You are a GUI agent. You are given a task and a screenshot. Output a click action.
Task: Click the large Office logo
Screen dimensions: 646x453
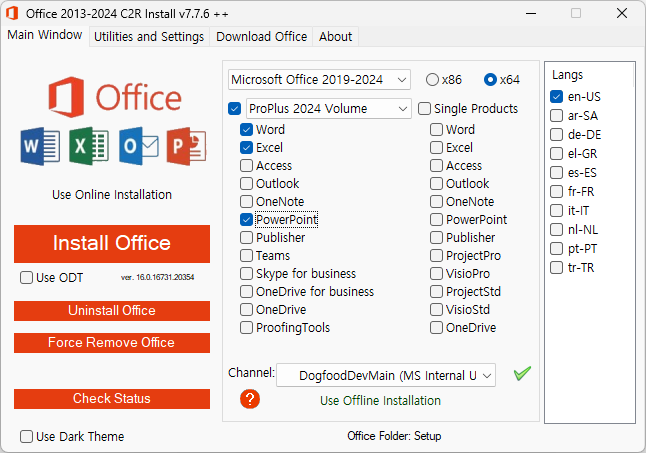coord(115,97)
